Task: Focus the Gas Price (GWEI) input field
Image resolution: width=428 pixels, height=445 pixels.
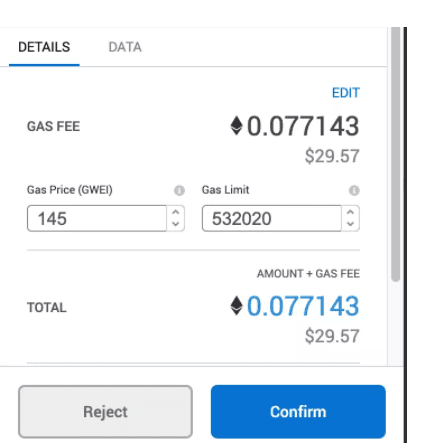Action: (97, 218)
